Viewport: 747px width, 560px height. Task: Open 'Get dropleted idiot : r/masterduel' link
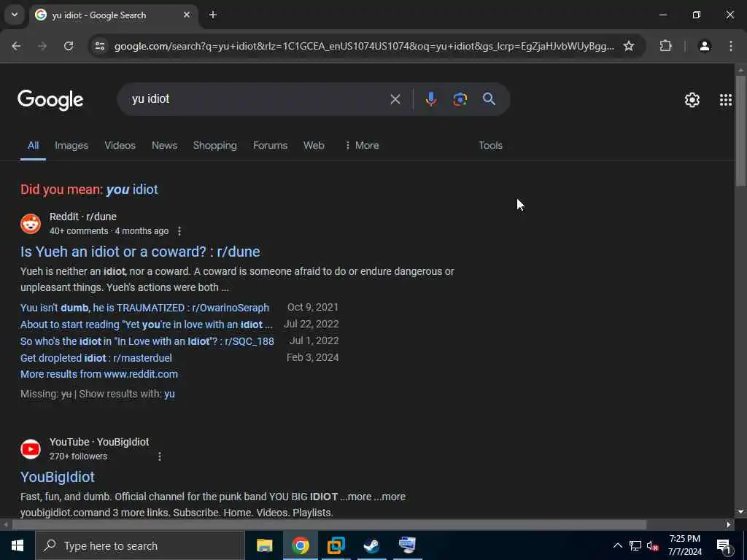(x=96, y=357)
